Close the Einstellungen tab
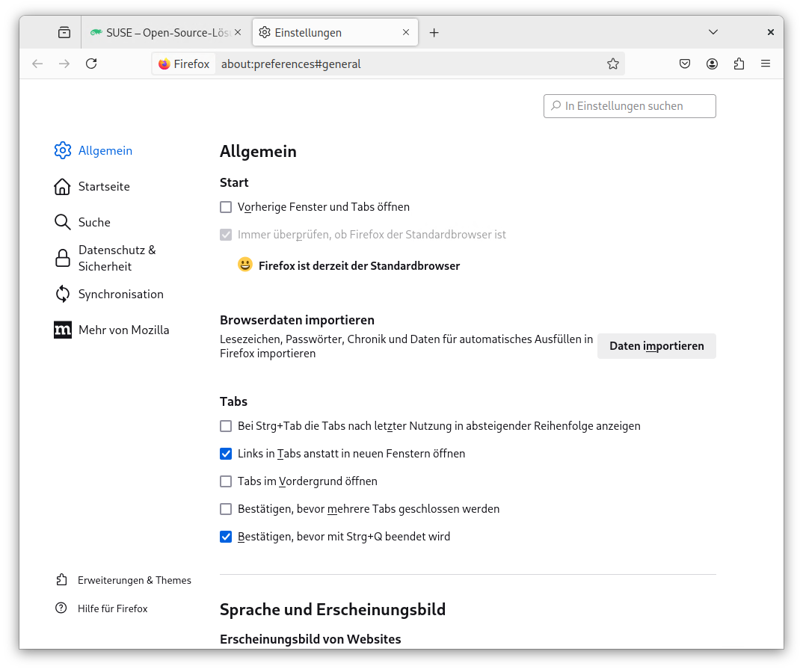803x672 pixels. coord(406,32)
